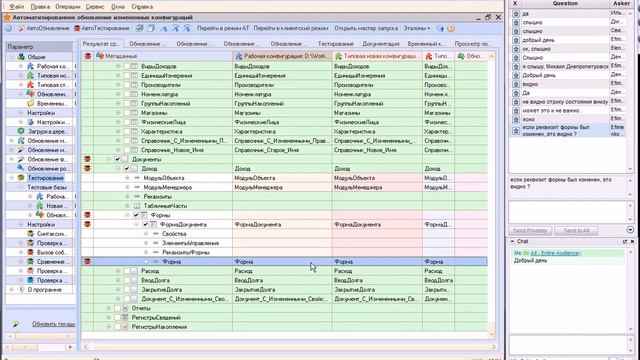Click the Общие group icon in parameter tree
This screenshot has width=640, height=360.
(21, 57)
